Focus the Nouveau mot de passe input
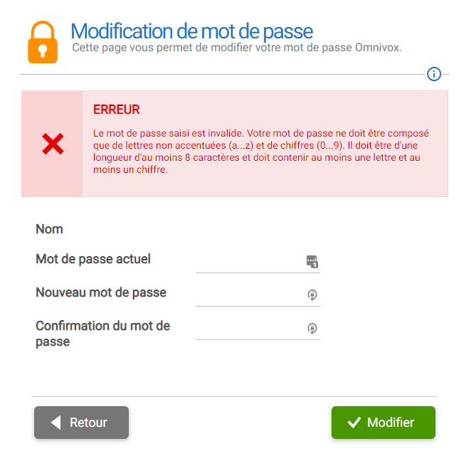Image resolution: width=476 pixels, height=456 pixels. [x=249, y=295]
